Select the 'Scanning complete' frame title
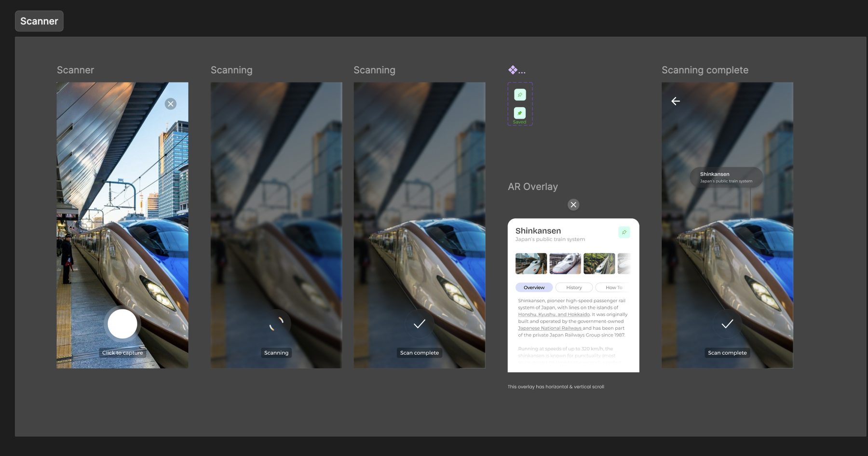Screen dimensions: 868x456 705,70
